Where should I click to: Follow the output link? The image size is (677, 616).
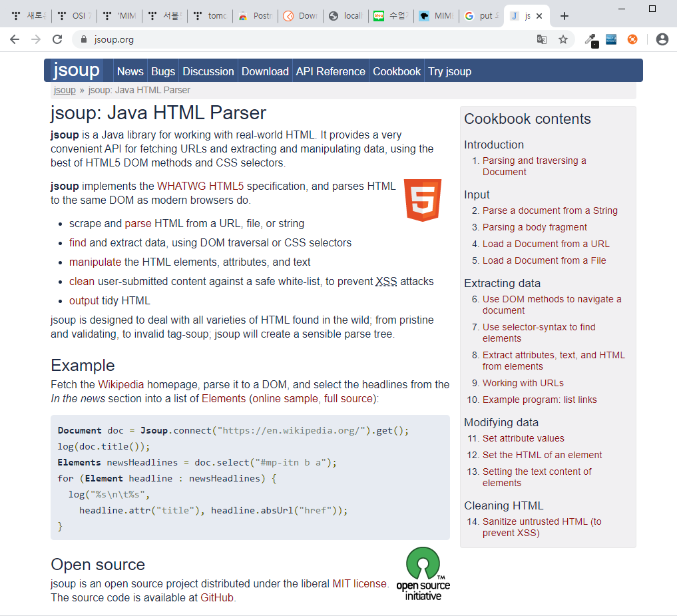84,300
